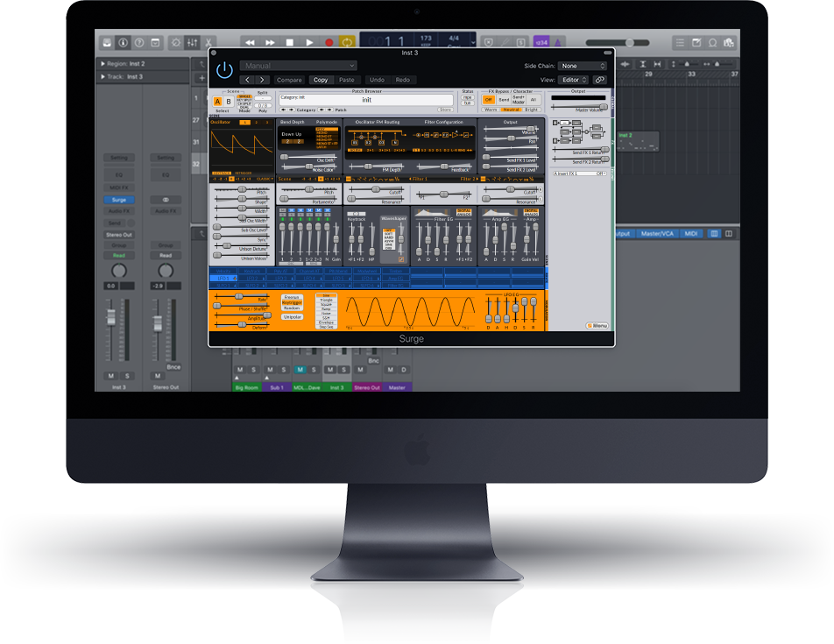Open the Loop Browser icon

[712, 43]
